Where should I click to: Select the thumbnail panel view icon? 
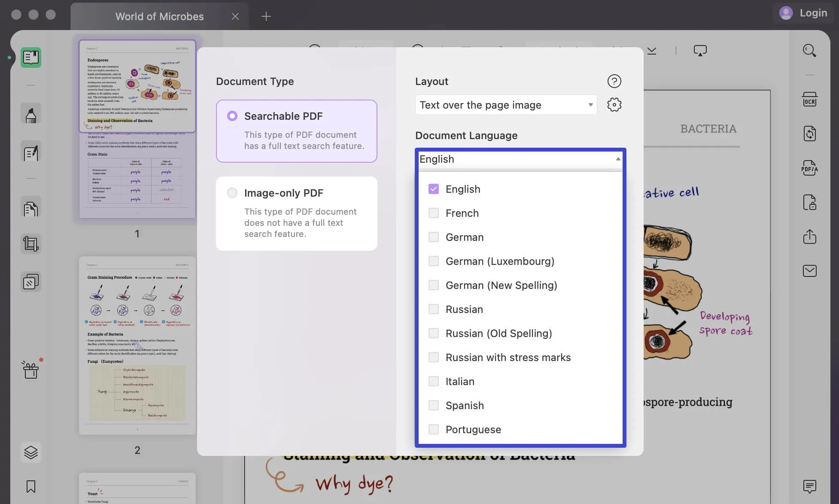[x=30, y=57]
